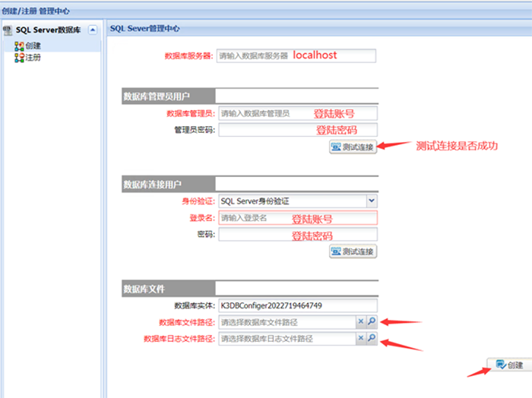Focus the 数据库管理员 input field
Screen dimensions: 532x398
pyautogui.click(x=298, y=113)
